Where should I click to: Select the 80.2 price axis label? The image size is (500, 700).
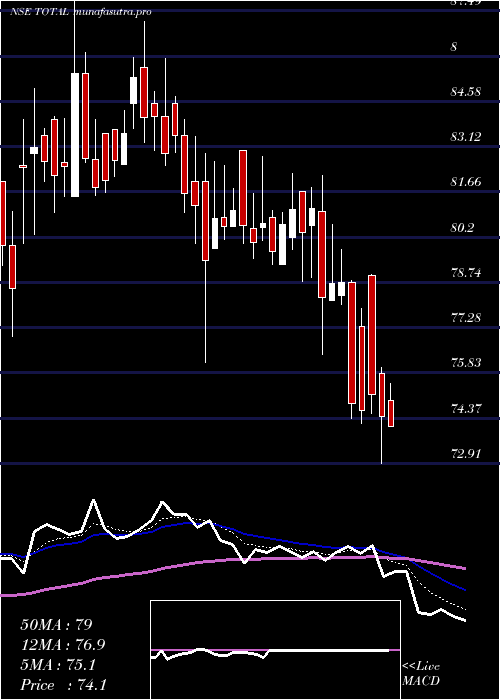coord(463,228)
